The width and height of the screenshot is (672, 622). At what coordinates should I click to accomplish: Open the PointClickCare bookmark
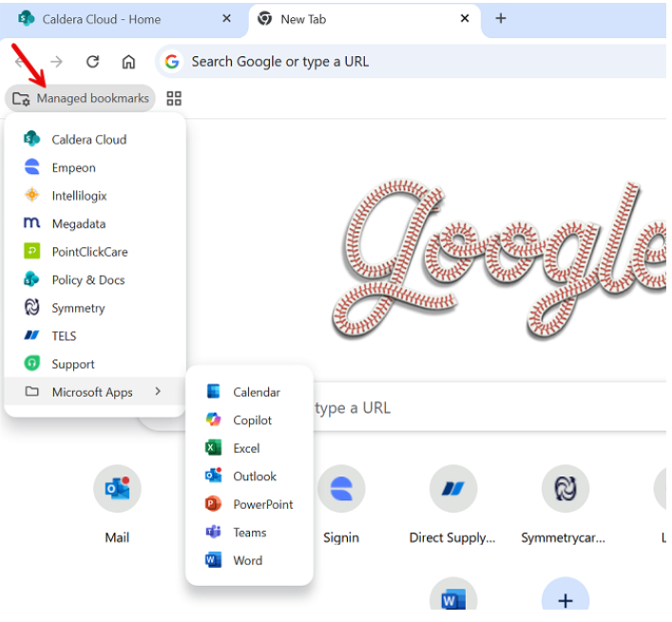[95, 252]
